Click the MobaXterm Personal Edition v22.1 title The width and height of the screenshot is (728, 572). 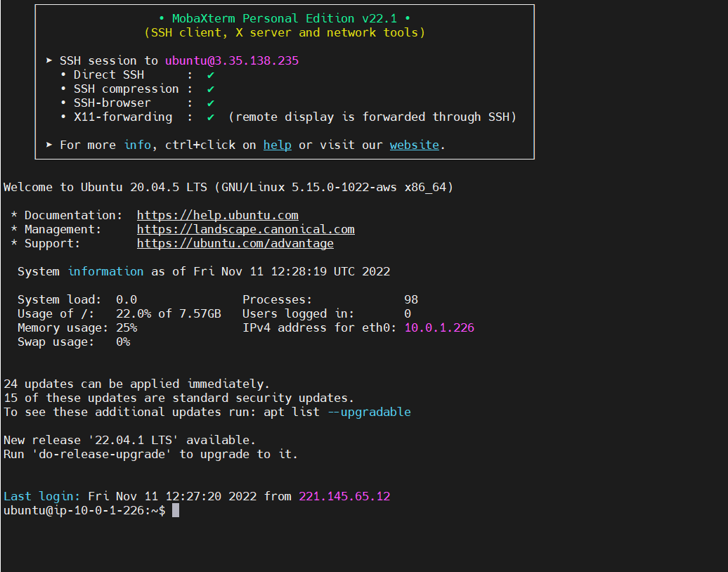point(285,18)
